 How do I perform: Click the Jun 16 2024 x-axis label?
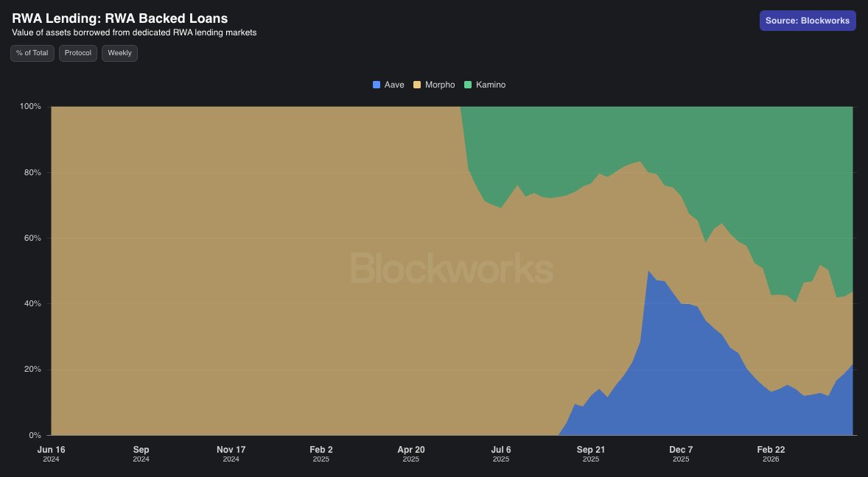tap(51, 453)
